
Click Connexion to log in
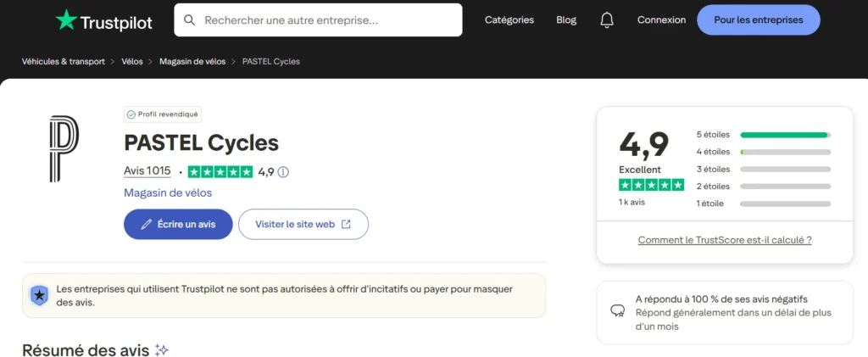(661, 20)
